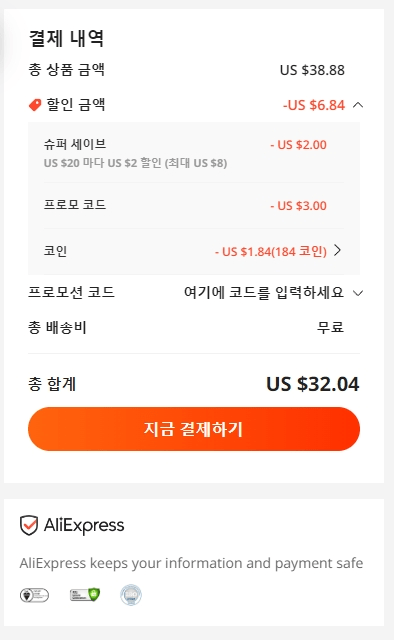Open 여기에 코드를 입력하세요 code entry
The image size is (394, 640).
point(264,293)
